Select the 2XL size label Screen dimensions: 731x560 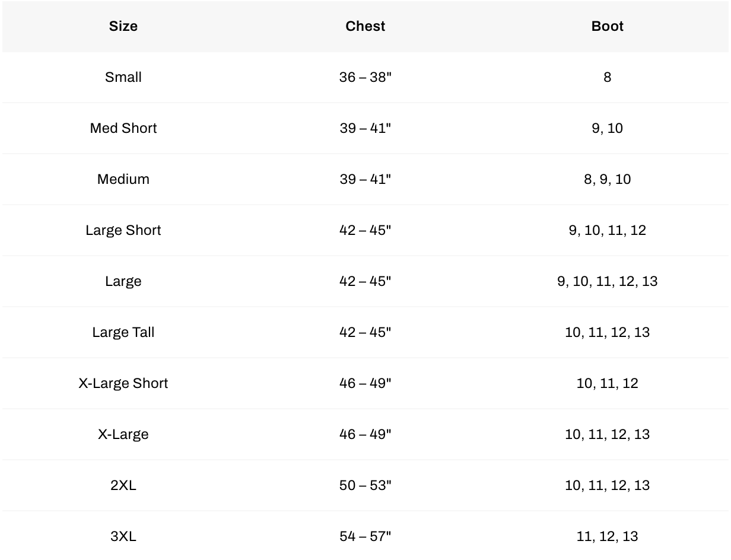click(123, 485)
